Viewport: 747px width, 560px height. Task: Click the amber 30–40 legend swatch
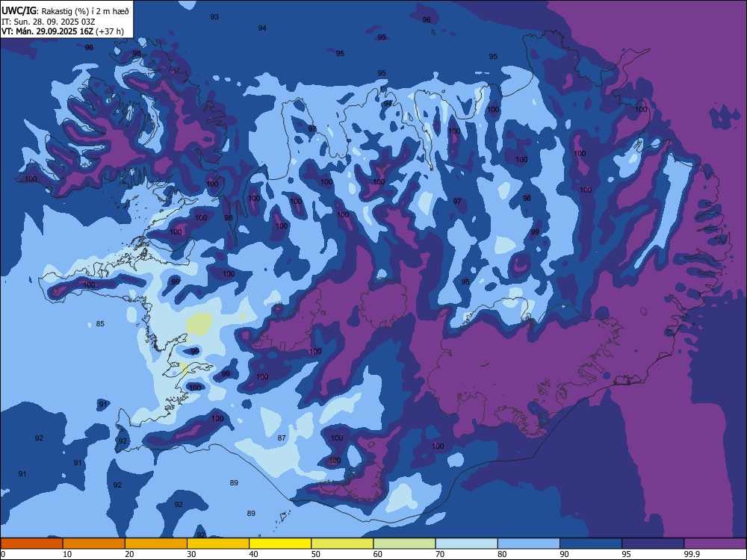pyautogui.click(x=218, y=544)
